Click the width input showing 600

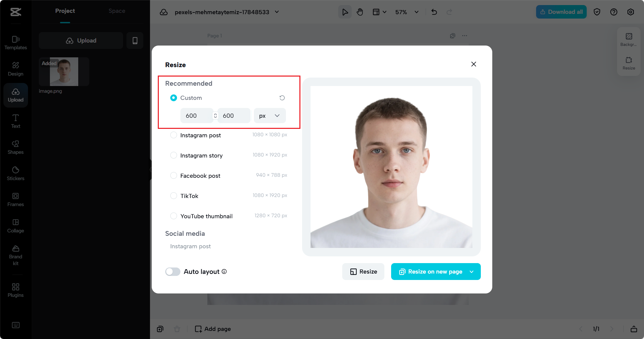pyautogui.click(x=196, y=116)
